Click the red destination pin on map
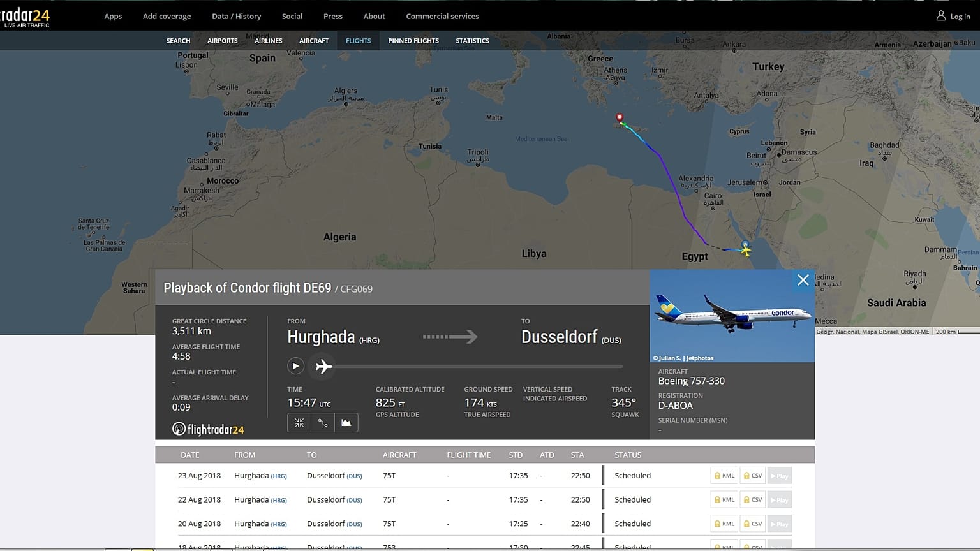This screenshot has width=980, height=551. click(x=619, y=118)
